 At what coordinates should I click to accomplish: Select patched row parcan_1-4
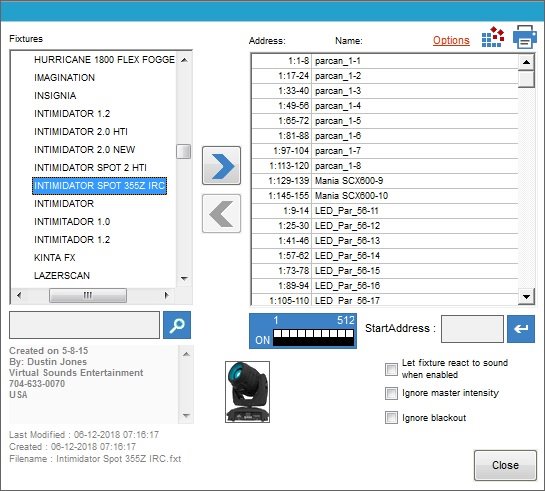pyautogui.click(x=384, y=106)
